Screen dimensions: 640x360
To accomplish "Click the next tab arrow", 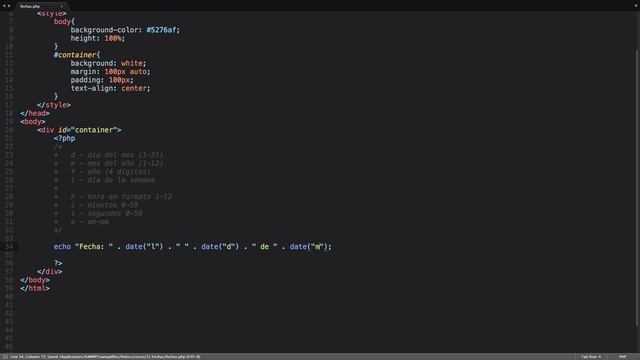I will click(x=9, y=6).
